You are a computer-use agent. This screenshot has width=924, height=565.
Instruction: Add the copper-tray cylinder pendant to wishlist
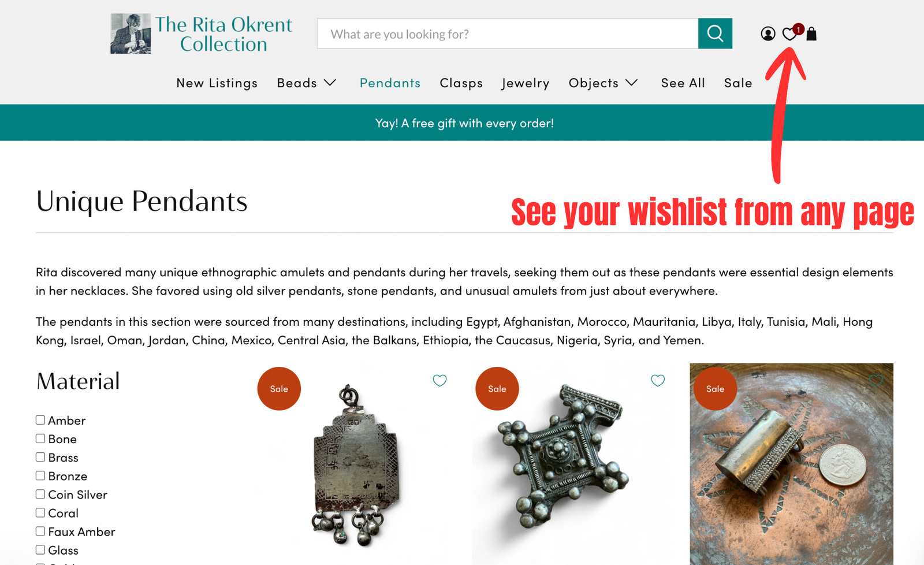pyautogui.click(x=875, y=380)
